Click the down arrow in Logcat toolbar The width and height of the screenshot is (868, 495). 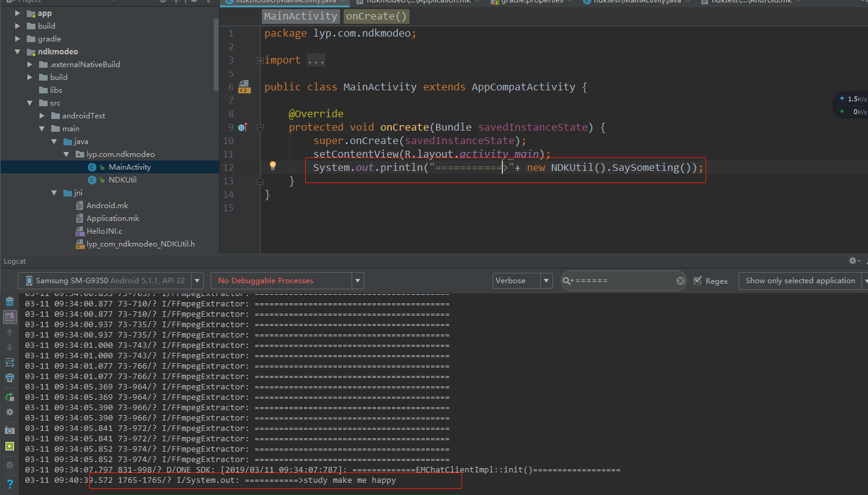tap(10, 347)
